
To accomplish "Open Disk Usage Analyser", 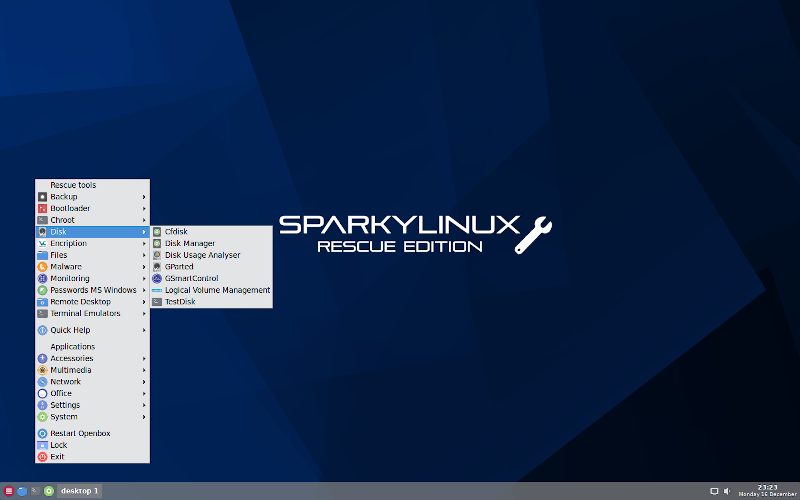I will [x=211, y=255].
